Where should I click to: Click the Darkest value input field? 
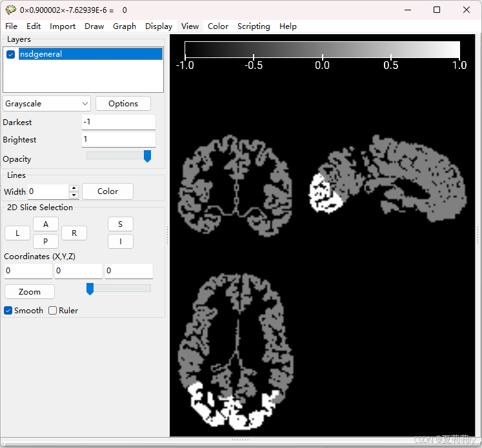click(x=119, y=122)
